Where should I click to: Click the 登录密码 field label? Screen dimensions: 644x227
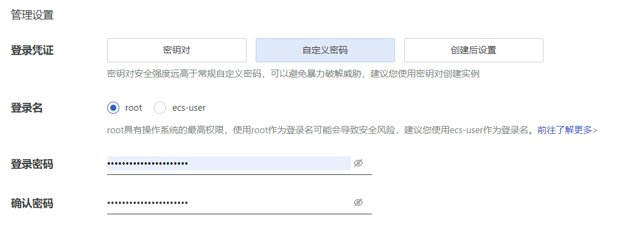coord(32,164)
